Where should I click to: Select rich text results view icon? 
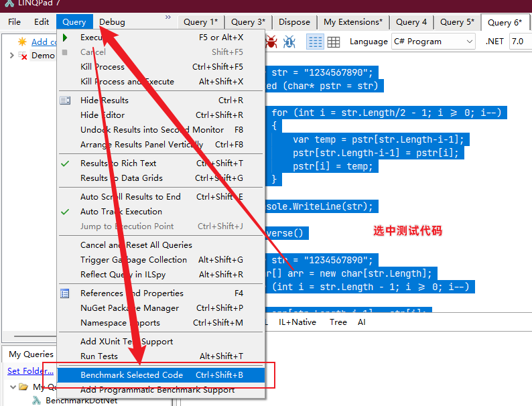pos(315,42)
